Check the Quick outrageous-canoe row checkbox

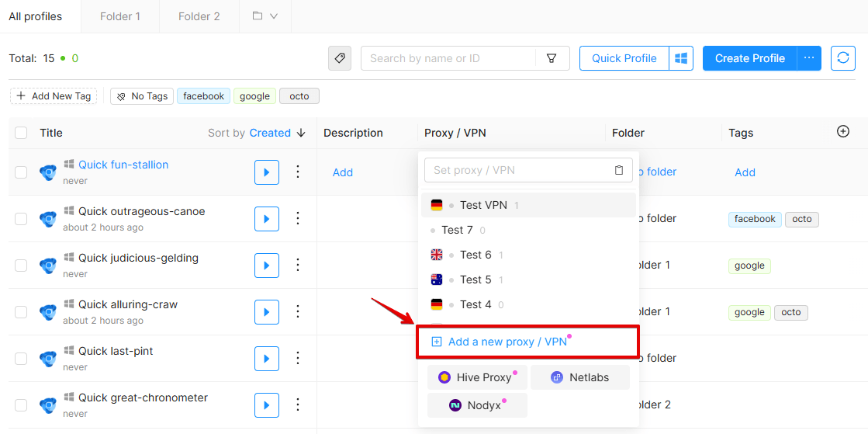(21, 219)
